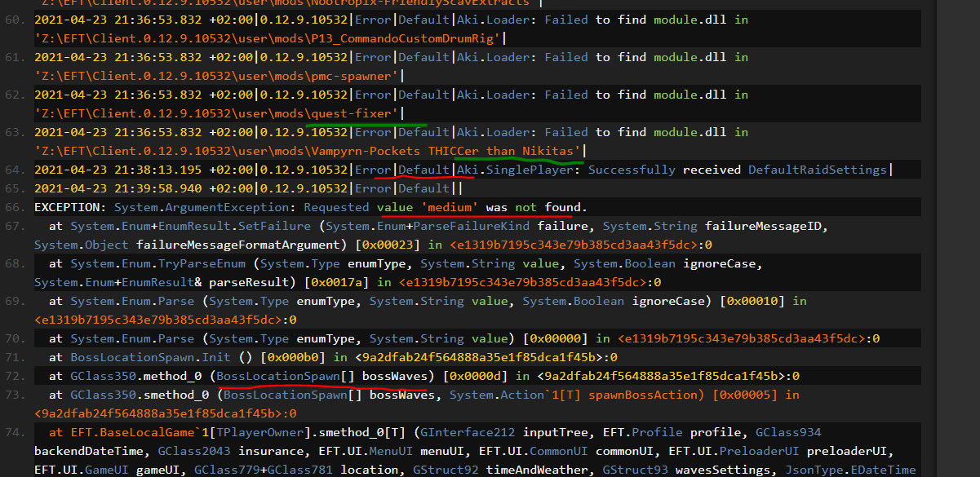Screen dimensions: 980x477
Task: Click line number 63
Action: point(13,132)
